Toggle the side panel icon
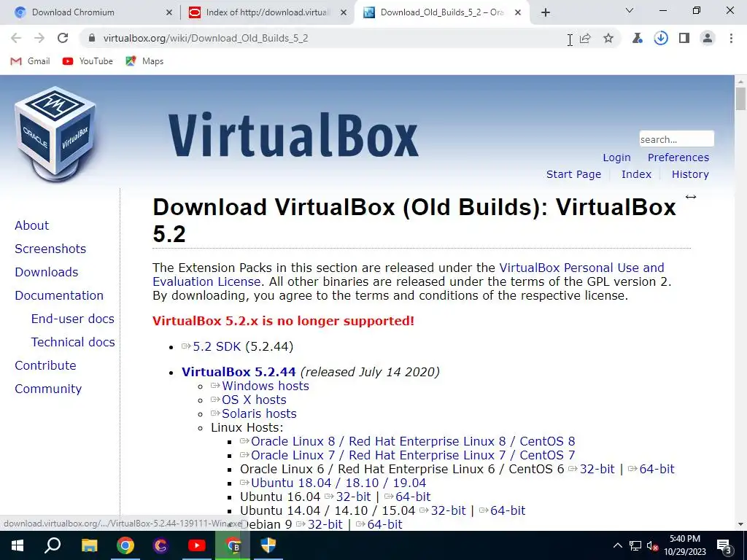Viewport: 747px width, 560px height. tap(684, 38)
